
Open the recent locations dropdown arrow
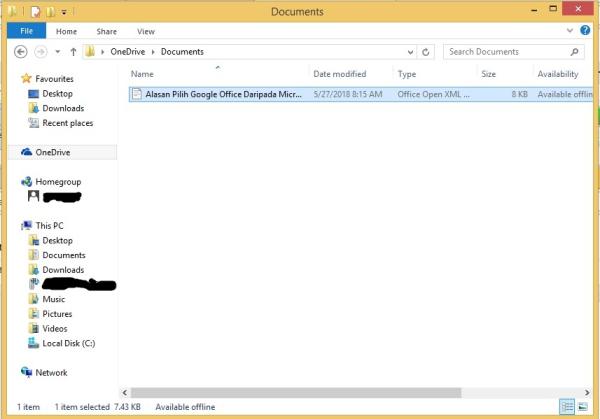tap(58, 52)
